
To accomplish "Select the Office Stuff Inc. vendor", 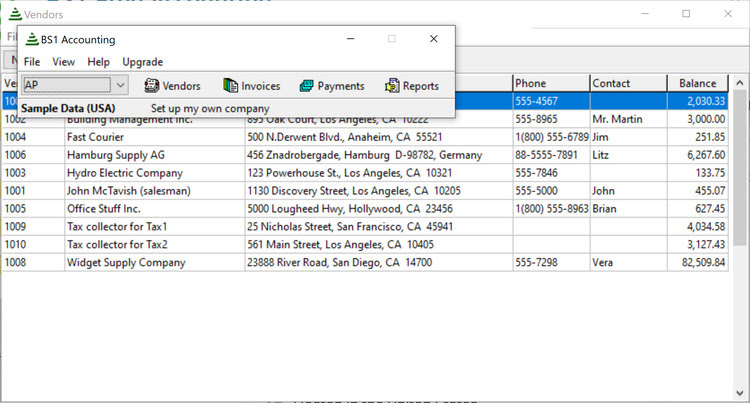I will tap(365, 209).
